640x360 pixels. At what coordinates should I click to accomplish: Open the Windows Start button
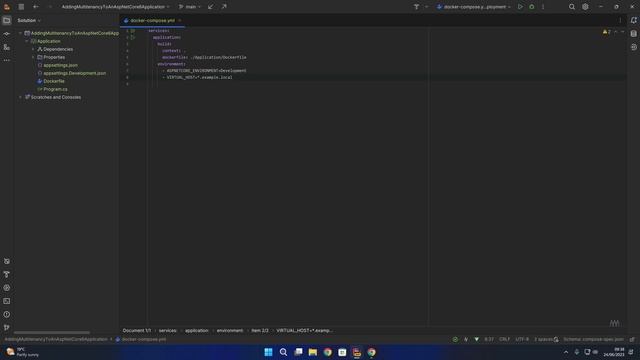pyautogui.click(x=268, y=352)
